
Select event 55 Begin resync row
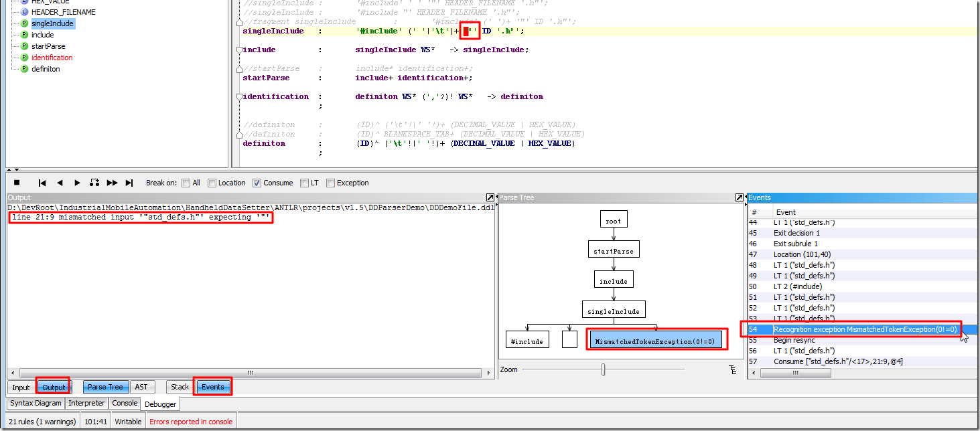[861, 340]
